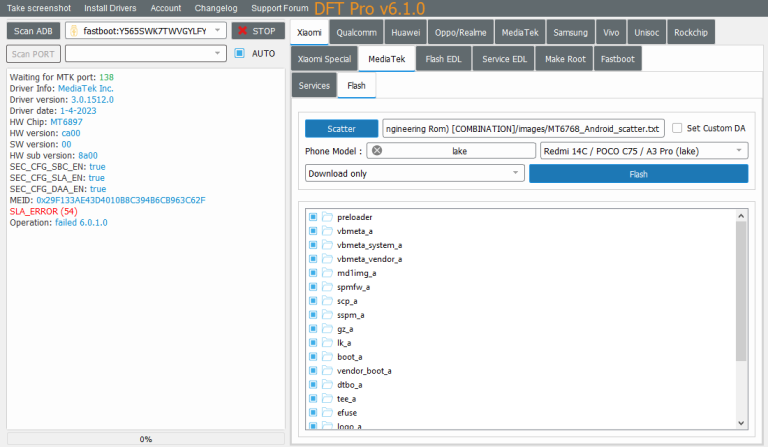
Task: Uncheck the md1img_a partition checkbox
Action: [x=313, y=273]
